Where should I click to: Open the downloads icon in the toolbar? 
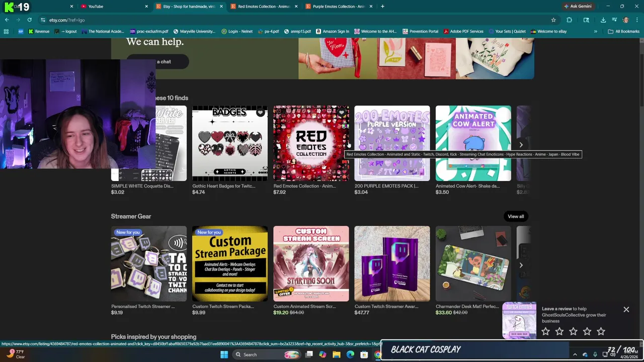point(603,20)
